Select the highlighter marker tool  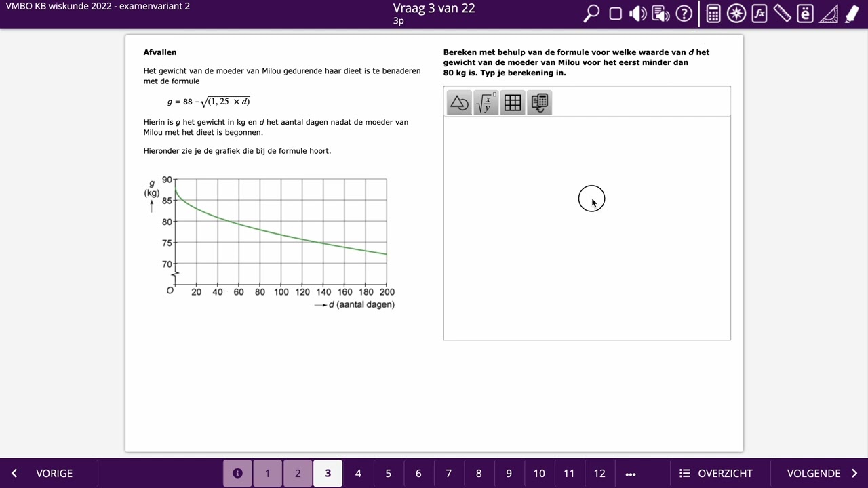(x=852, y=14)
